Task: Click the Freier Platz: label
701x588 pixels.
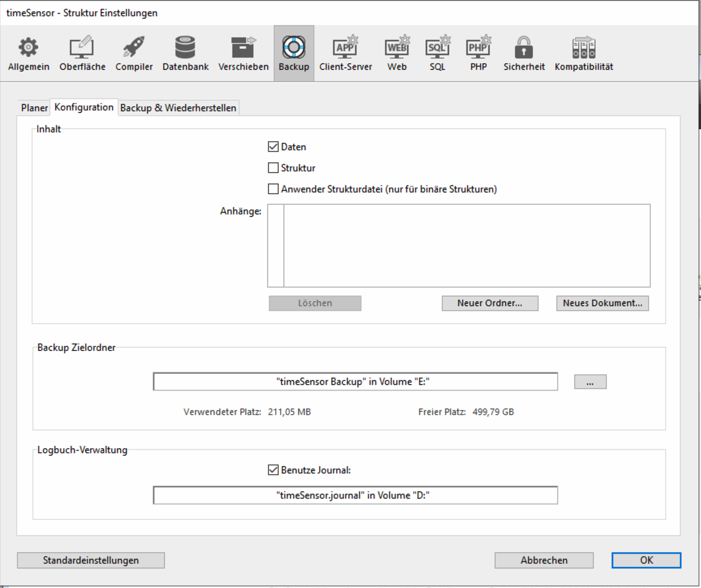Action: (442, 412)
